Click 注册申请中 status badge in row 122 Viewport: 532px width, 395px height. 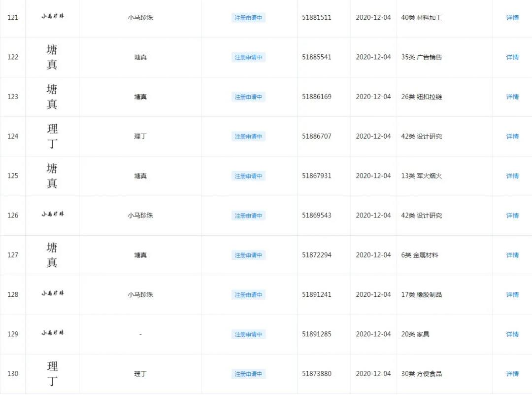point(248,57)
